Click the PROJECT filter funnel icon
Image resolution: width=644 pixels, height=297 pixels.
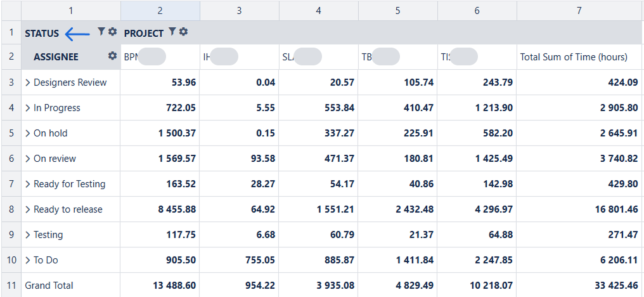coord(172,32)
